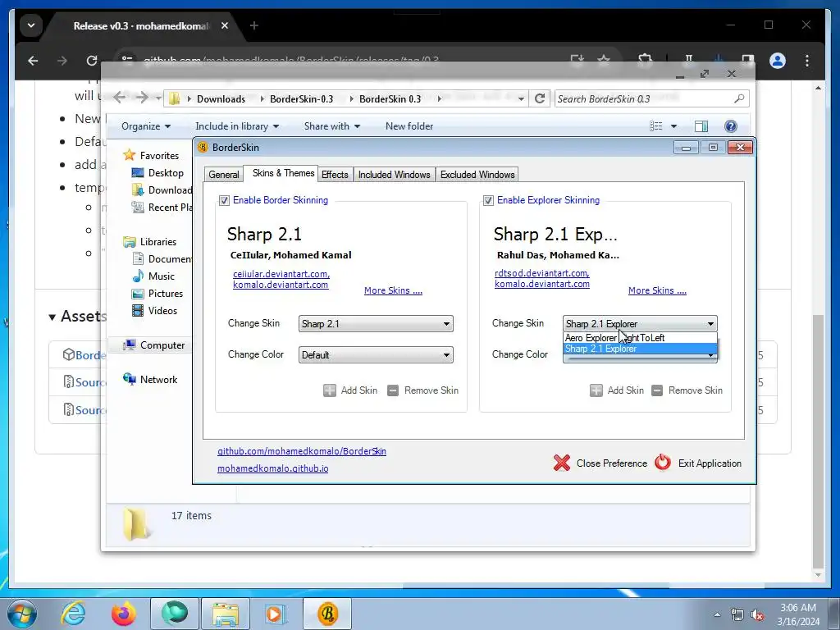Launch Internet Explorer from taskbar
This screenshot has height=630, width=840.
coord(74,614)
